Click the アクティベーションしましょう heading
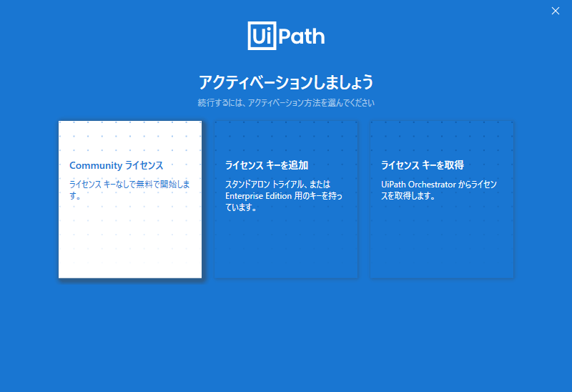Screen dimensions: 572x392 point(286,82)
